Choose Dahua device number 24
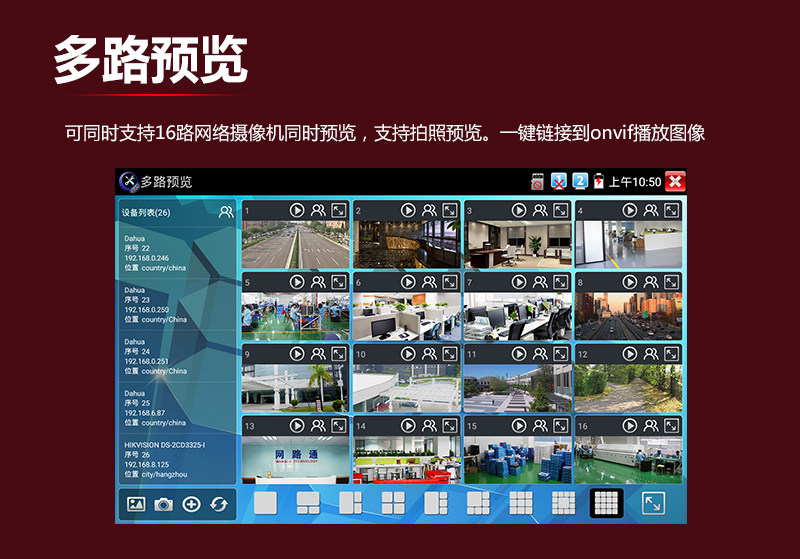This screenshot has width=800, height=559. point(176,356)
